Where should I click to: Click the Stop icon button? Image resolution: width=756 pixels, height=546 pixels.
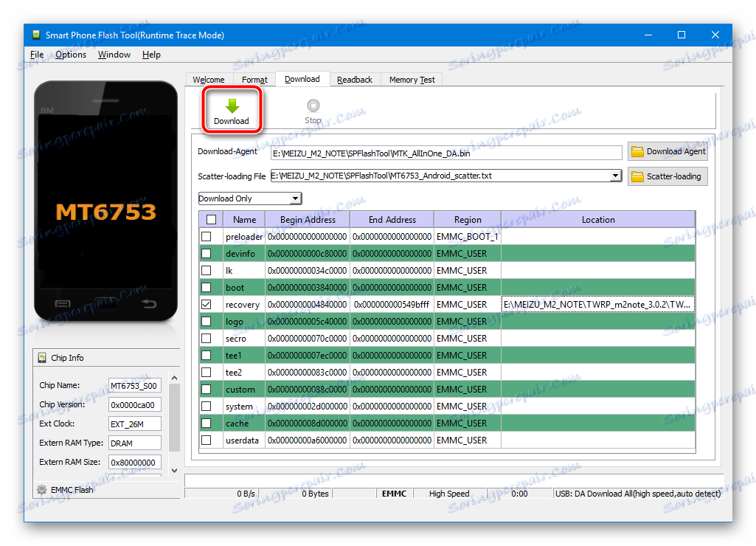(x=313, y=111)
